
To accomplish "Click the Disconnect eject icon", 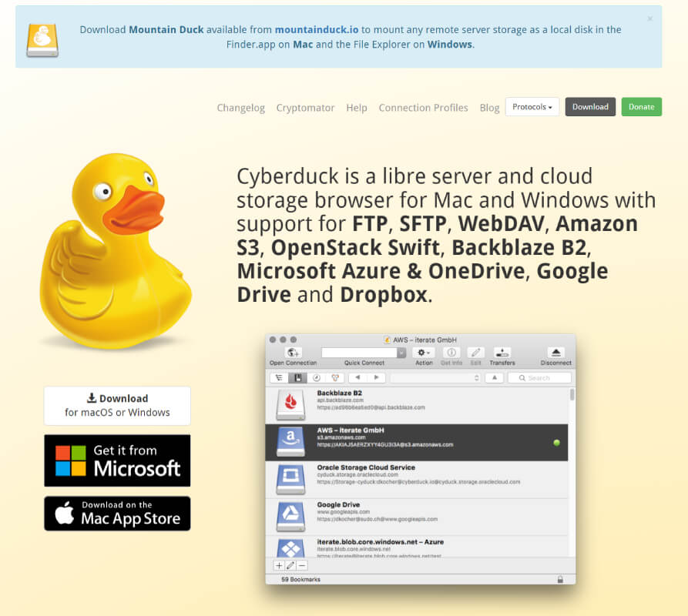I will pos(556,353).
